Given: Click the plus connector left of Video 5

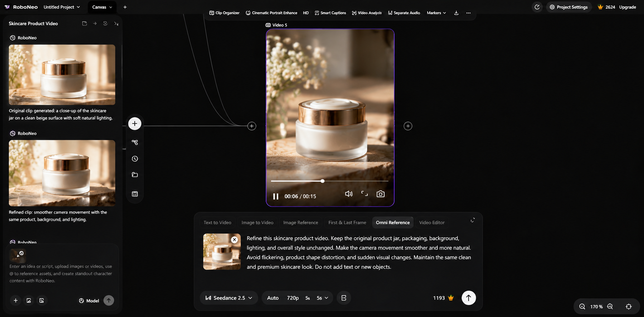Looking at the screenshot, I should [252, 126].
